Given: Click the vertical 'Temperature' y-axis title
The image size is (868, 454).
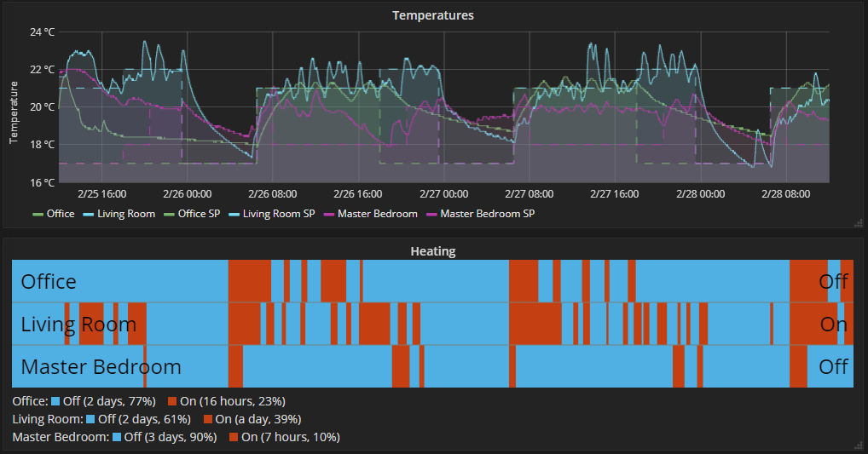Looking at the screenshot, I should (x=14, y=112).
